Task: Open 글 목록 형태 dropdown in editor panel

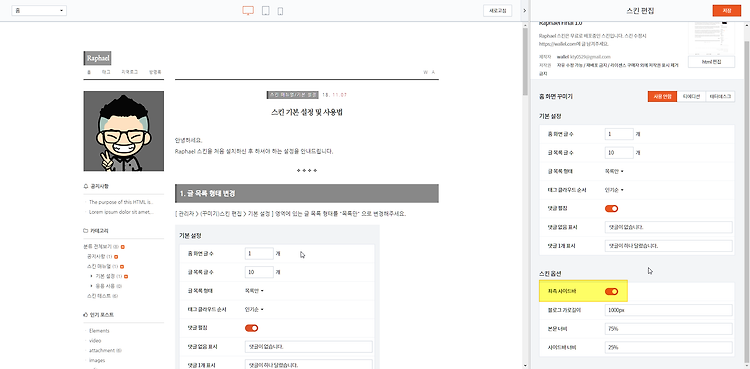Action: [614, 171]
